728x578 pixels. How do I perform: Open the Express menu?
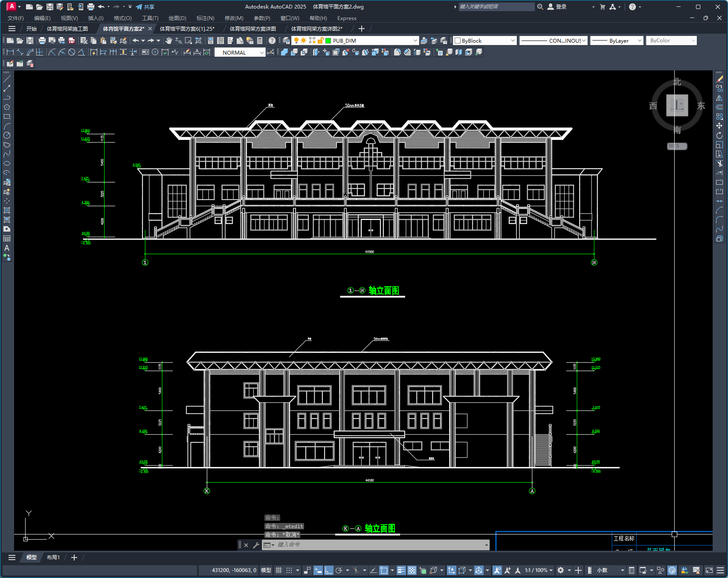click(x=347, y=18)
